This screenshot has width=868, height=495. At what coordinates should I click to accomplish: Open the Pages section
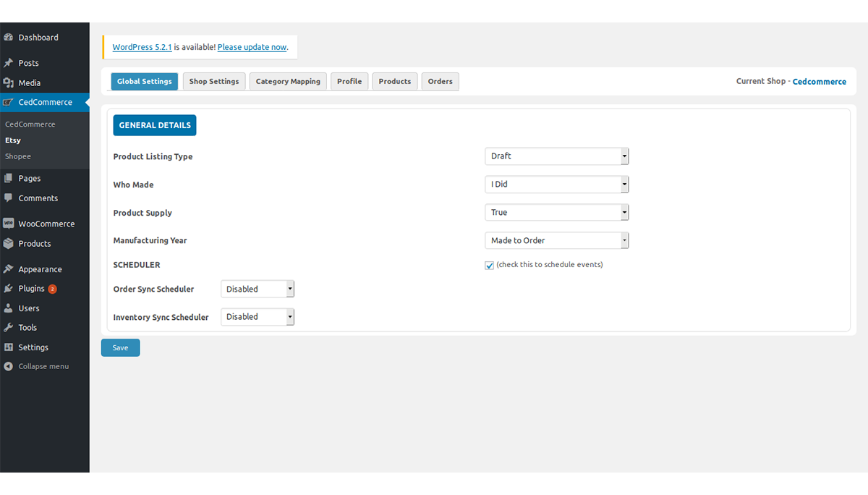30,178
